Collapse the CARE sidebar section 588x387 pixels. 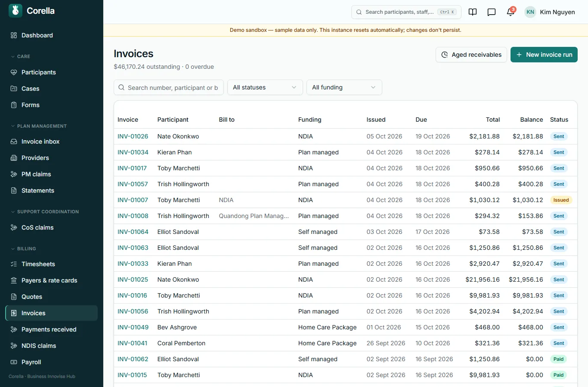tap(20, 56)
